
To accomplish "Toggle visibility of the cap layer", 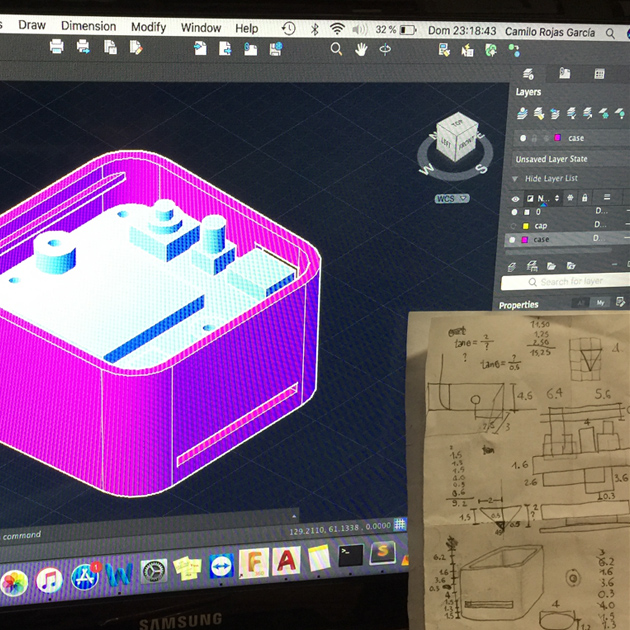I will tap(516, 226).
